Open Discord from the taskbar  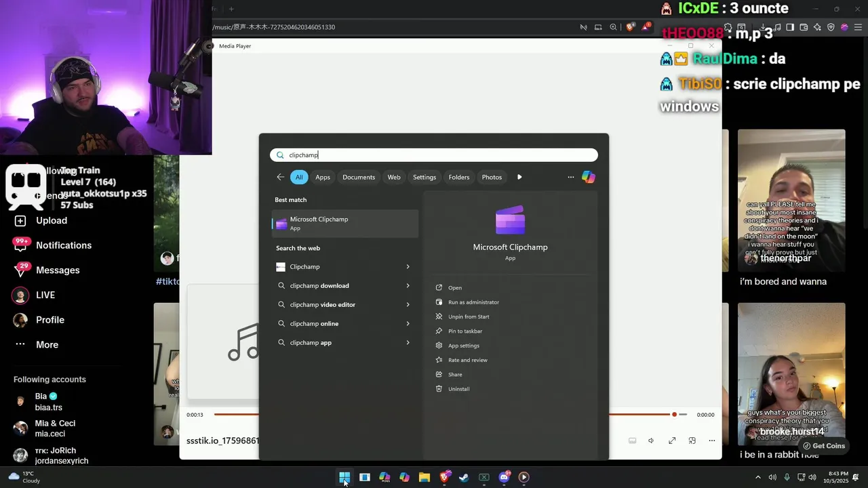click(504, 477)
